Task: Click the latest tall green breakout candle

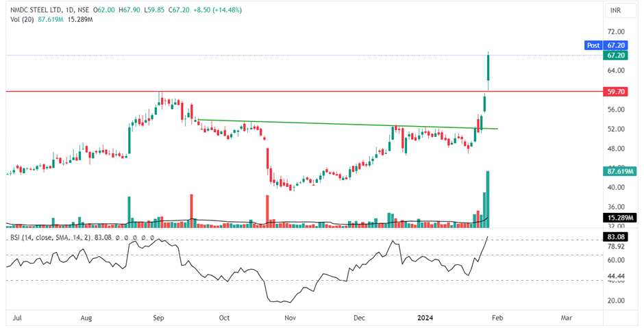Action: pos(488,68)
